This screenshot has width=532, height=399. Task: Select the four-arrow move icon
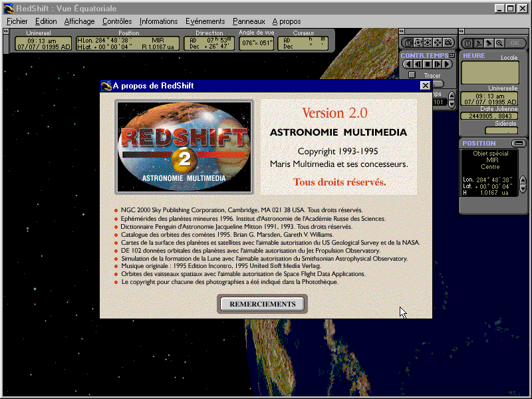coord(438,43)
